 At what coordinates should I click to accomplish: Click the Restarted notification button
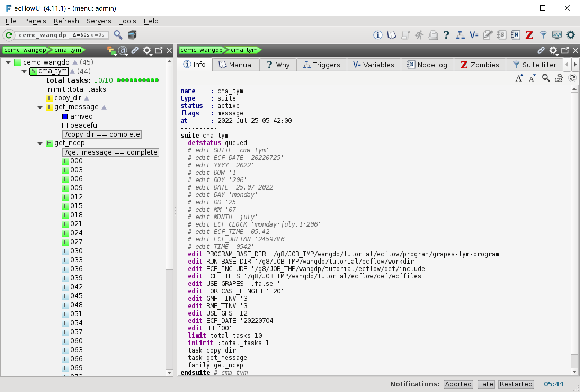coord(516,384)
